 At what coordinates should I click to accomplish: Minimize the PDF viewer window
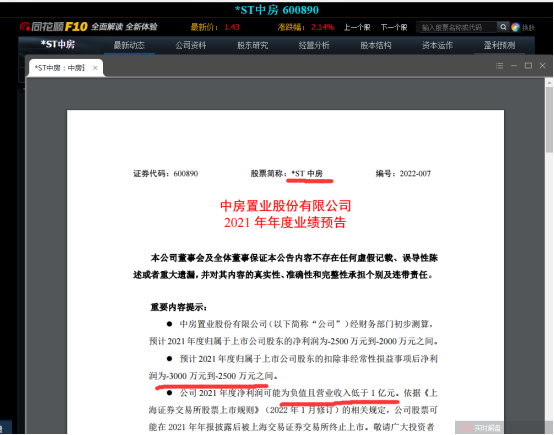pyautogui.click(x=514, y=66)
